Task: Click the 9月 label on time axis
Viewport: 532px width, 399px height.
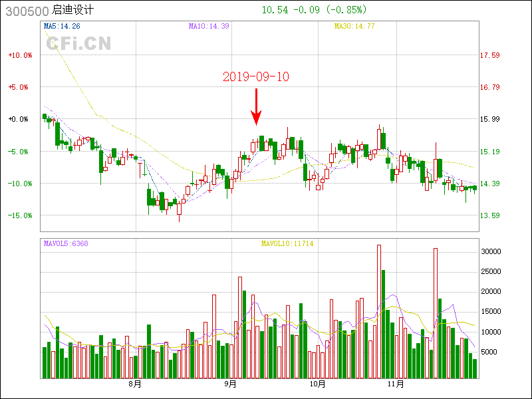Action: pos(230,384)
